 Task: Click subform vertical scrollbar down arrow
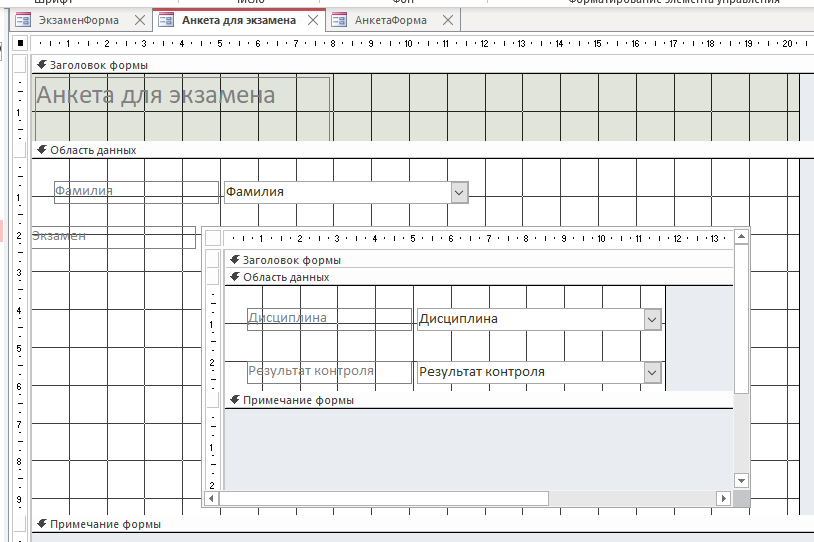tap(741, 481)
